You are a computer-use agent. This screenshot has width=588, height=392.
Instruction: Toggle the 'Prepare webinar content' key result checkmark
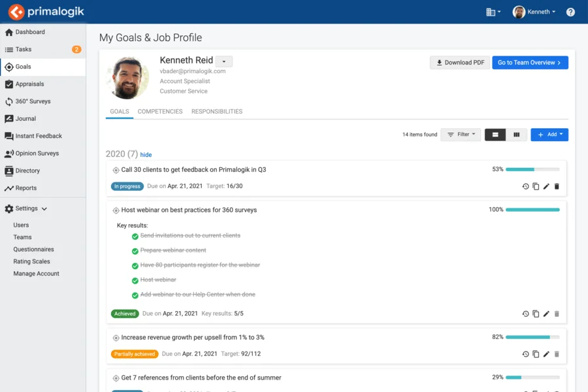(x=134, y=250)
